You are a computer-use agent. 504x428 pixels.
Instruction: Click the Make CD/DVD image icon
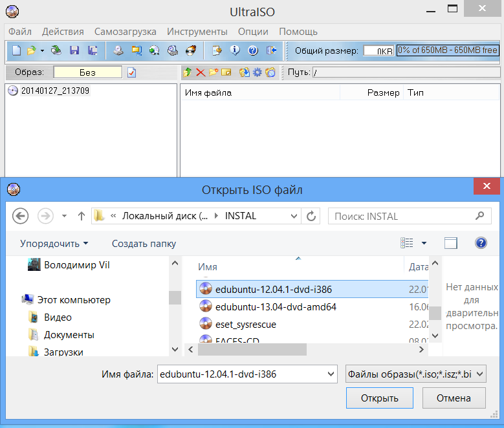point(118,50)
